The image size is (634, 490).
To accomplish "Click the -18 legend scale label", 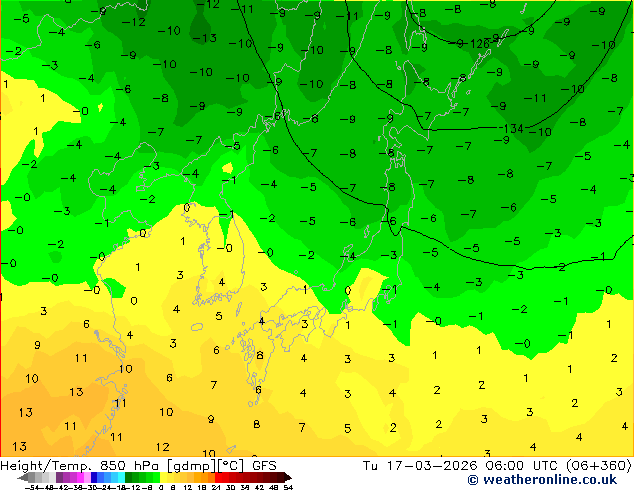I will pyautogui.click(x=119, y=487).
